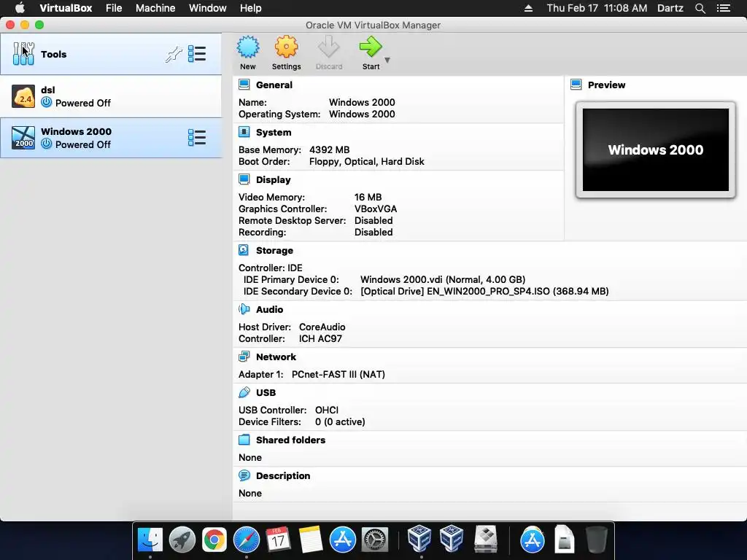Screen dimensions: 747x560
Task: Click the Discard arrow icon
Action: click(329, 47)
